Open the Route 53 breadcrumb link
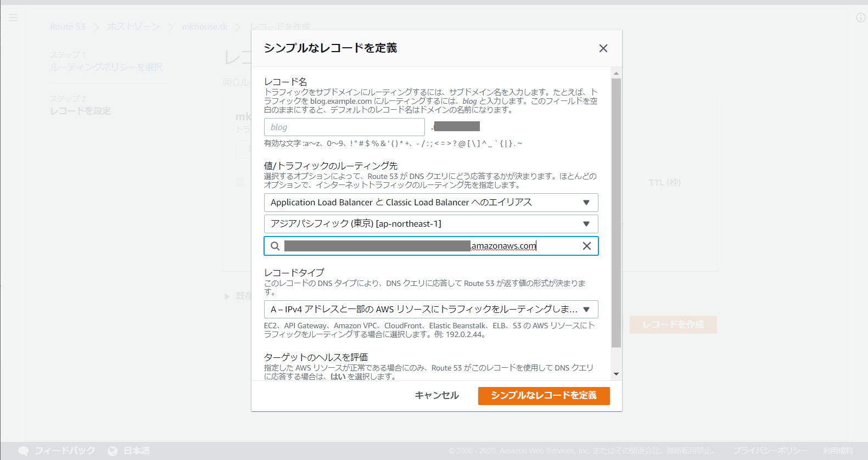 pyautogui.click(x=68, y=27)
